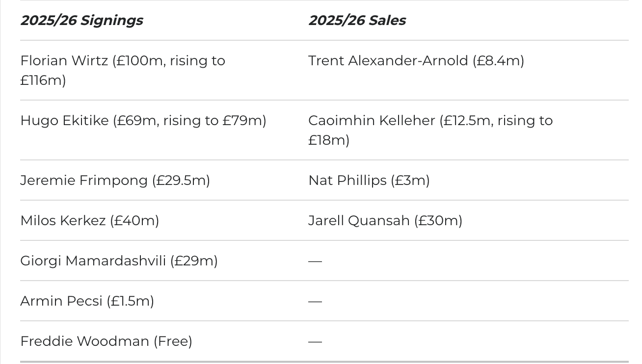Click the 2025/26 Signings column header

coord(81,20)
